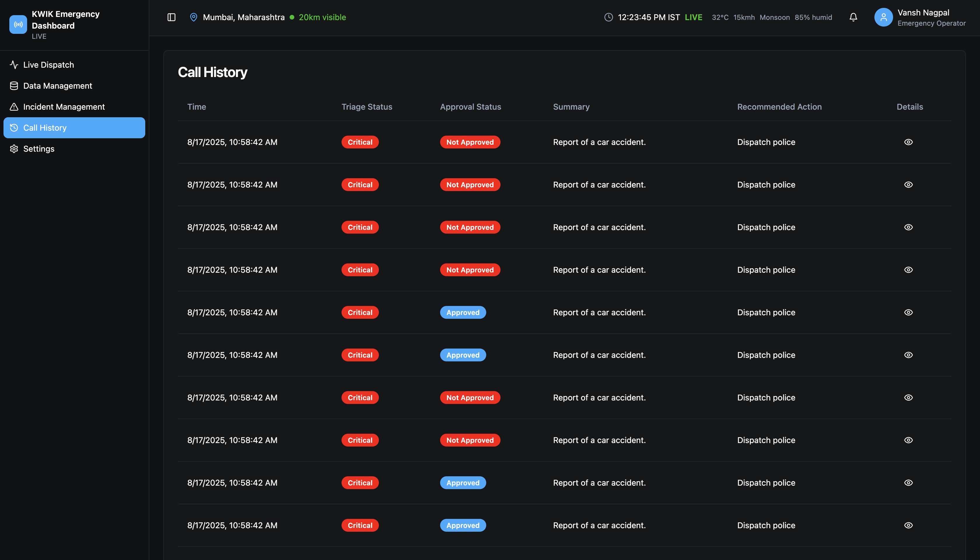980x560 pixels.
Task: Click the location pin icon
Action: point(193,17)
